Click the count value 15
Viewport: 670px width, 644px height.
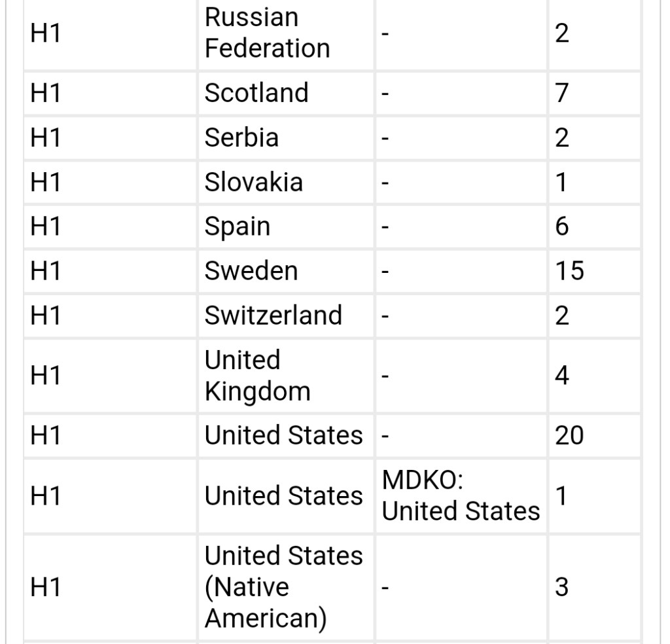point(567,271)
